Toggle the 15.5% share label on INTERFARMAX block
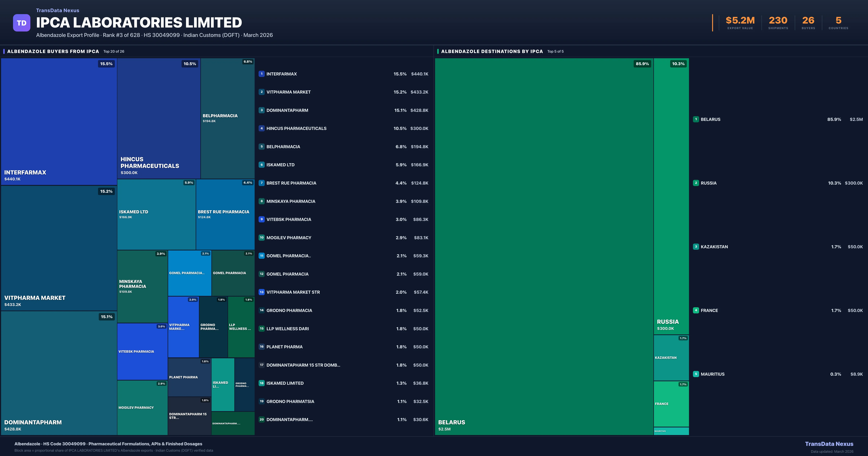Image resolution: width=868 pixels, height=456 pixels. click(x=106, y=63)
